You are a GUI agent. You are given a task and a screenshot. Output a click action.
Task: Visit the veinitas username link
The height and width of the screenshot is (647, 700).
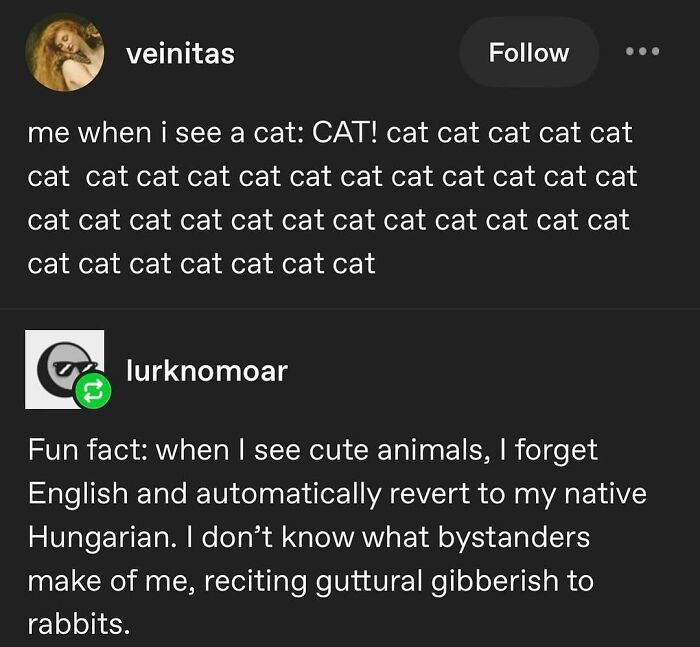(x=180, y=53)
